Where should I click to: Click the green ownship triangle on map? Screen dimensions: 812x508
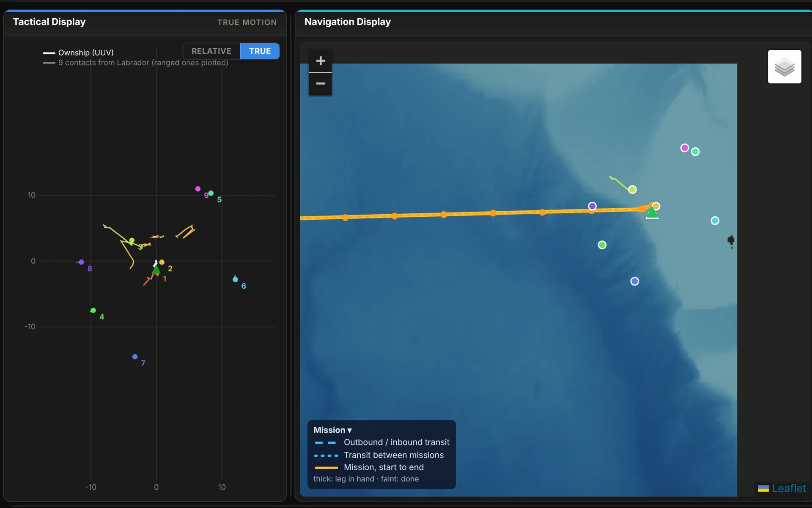652,213
